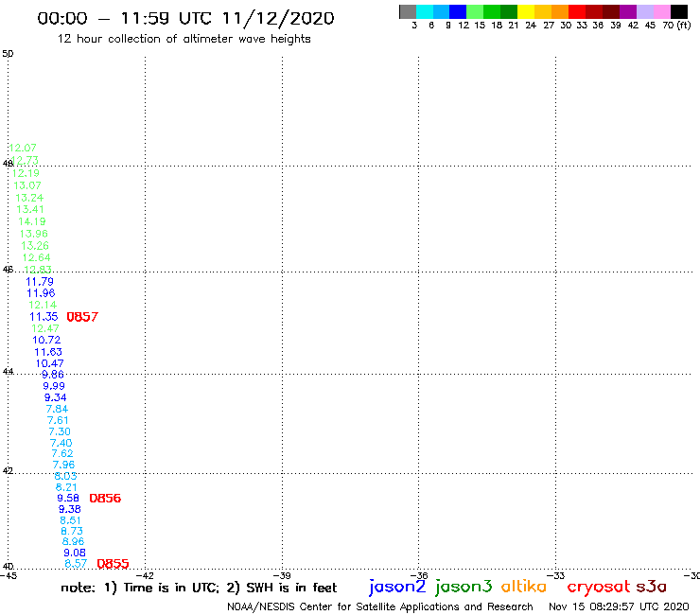Image resolution: width=700 pixels, height=615 pixels.
Task: Select the 8.21 reading
Action: [66, 487]
